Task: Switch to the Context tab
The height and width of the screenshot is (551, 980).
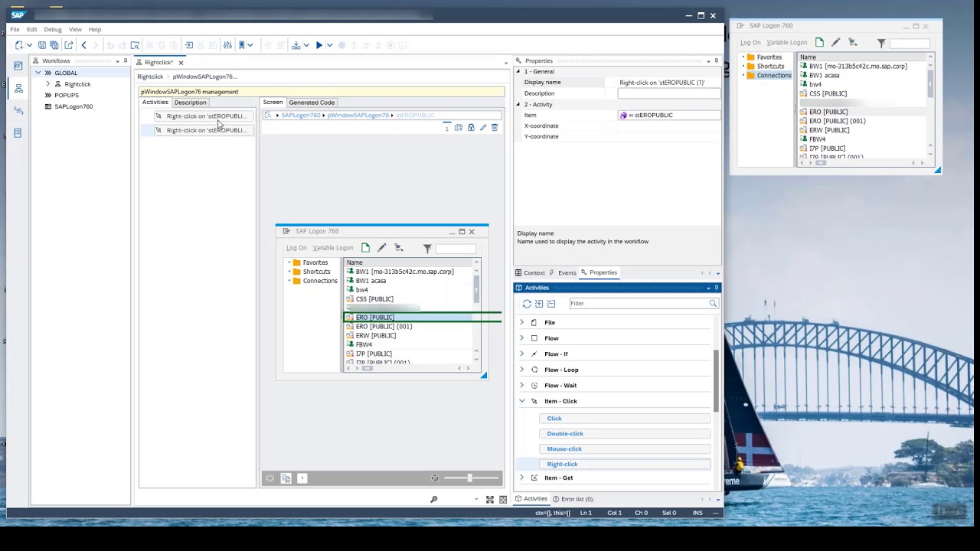Action: [x=530, y=272]
